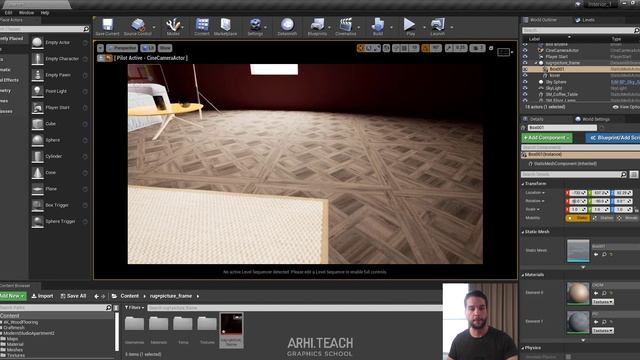The image size is (640, 360).
Task: Open the Window menu
Action: (x=27, y=13)
